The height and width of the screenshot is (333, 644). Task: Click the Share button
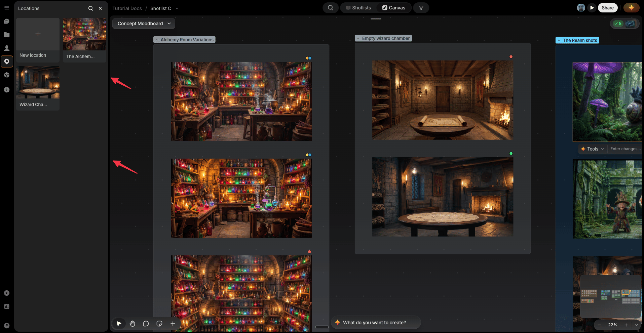pyautogui.click(x=608, y=8)
